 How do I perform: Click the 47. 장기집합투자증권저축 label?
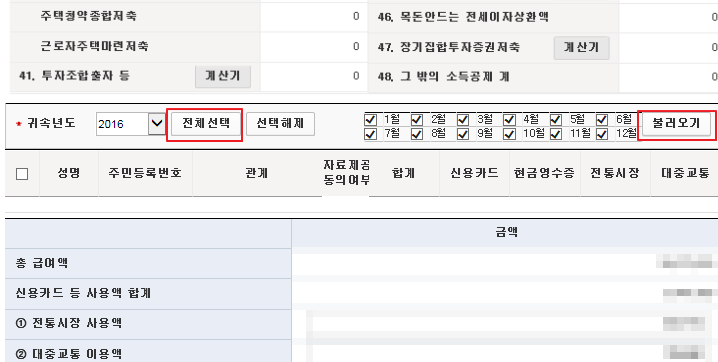coord(449,47)
